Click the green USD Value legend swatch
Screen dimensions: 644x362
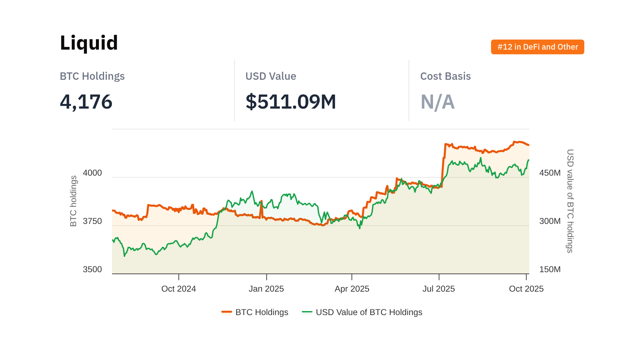coord(307,312)
